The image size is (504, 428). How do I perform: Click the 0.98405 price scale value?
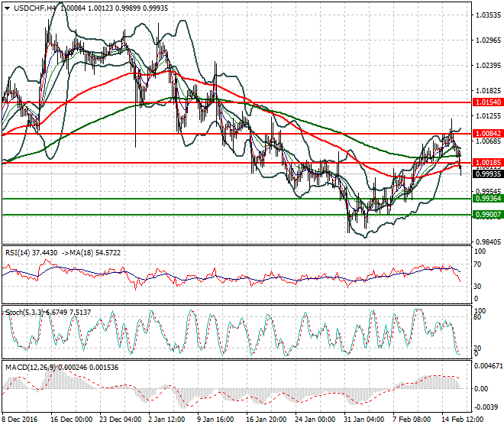488,242
